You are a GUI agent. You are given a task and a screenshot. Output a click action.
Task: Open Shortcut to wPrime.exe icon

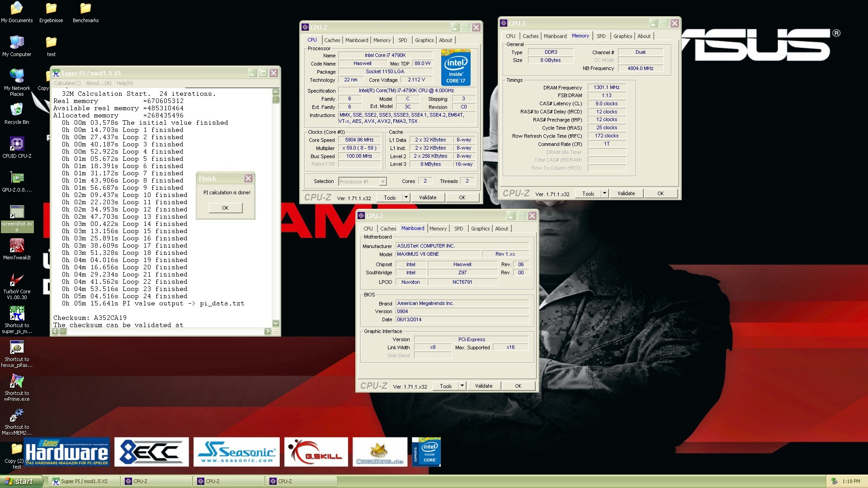17,388
